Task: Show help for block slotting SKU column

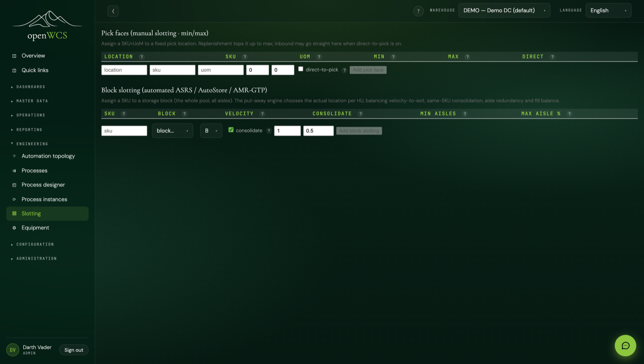Action: tap(124, 114)
